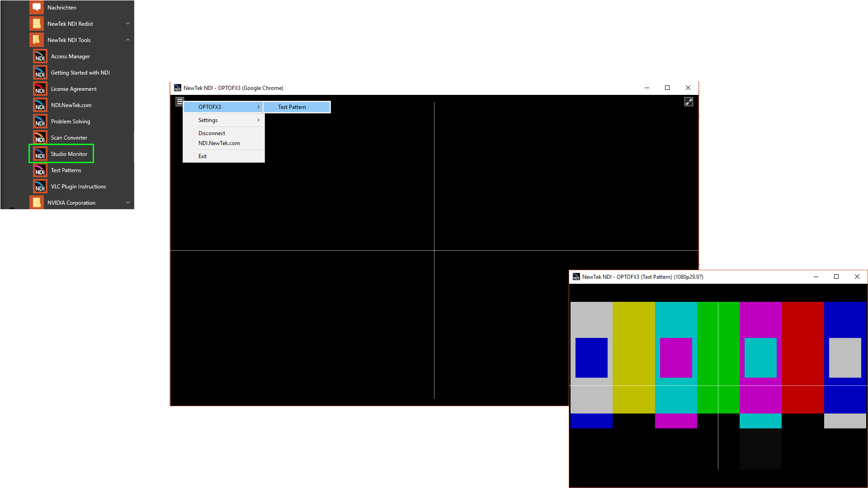Screen dimensions: 868x488
Task: Click the Getting Started with NDI label
Action: [x=80, y=73]
